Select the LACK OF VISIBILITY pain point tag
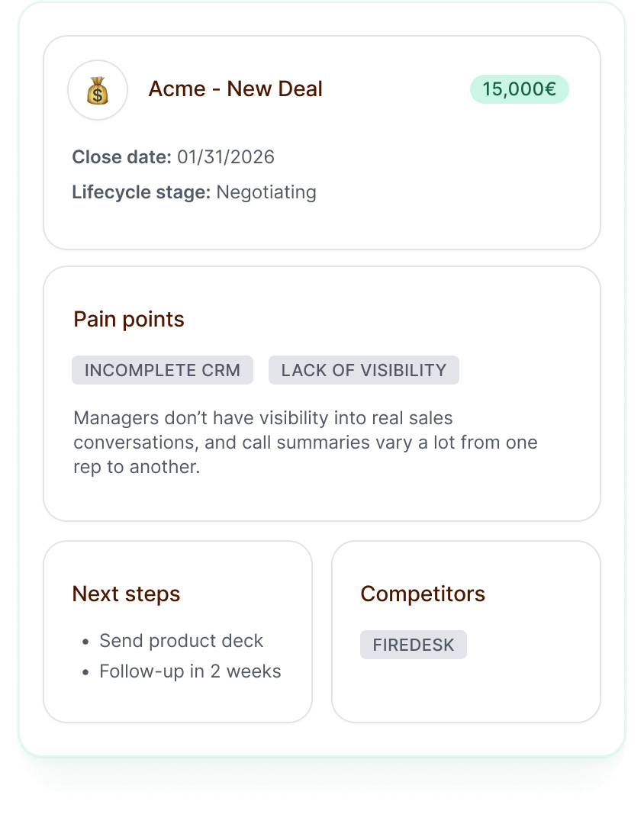 click(x=363, y=370)
